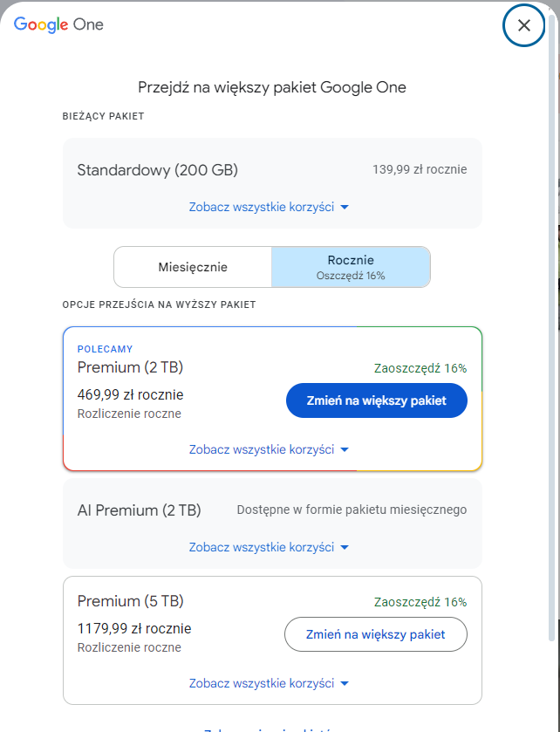Click the arrow beside AI Premium benefits
560x732 pixels.
point(345,548)
